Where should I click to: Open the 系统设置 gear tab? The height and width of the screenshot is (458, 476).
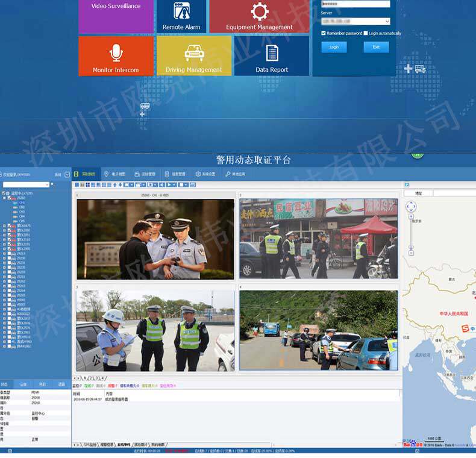(205, 174)
